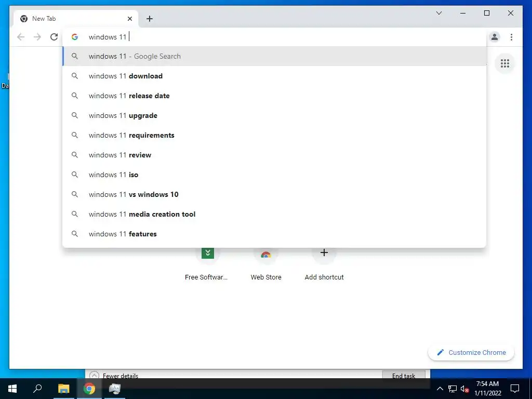Screen dimensions: 532x399
Task: Reload the page with the refresh icon
Action: [54, 37]
